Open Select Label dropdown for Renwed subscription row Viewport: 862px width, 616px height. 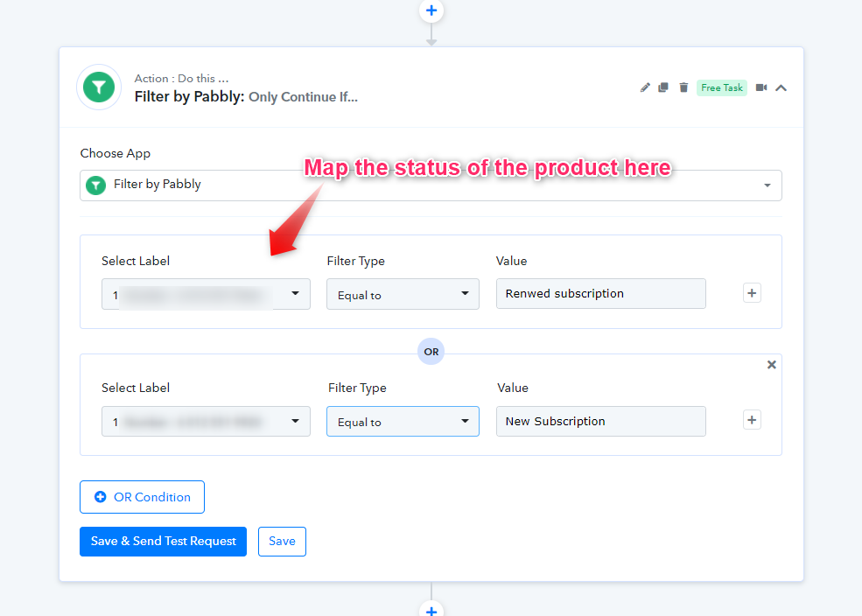207,294
